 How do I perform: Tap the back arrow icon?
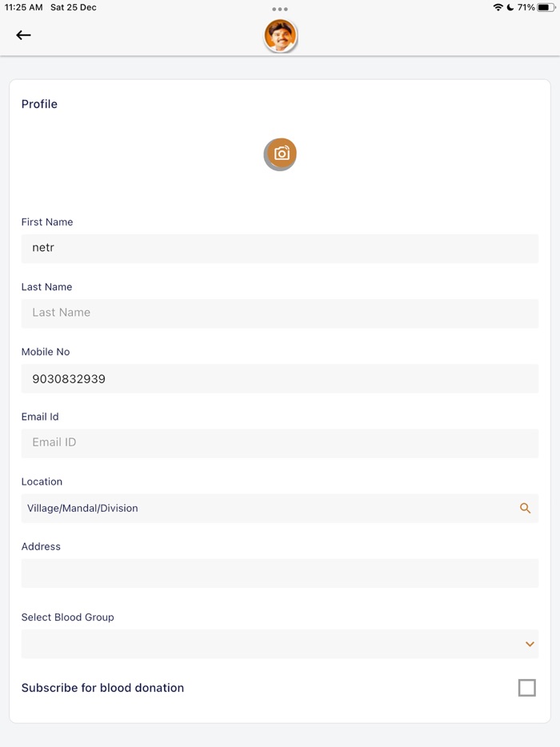(x=23, y=35)
